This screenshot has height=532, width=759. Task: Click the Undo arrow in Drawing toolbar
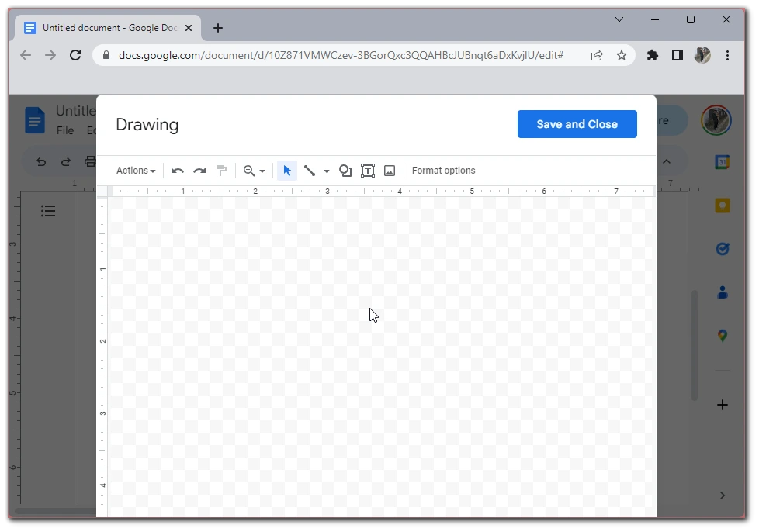coord(178,171)
